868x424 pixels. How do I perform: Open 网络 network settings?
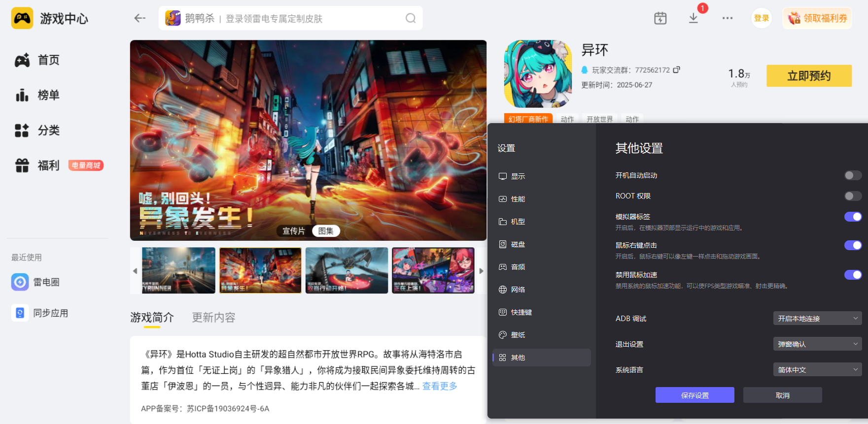(x=542, y=290)
